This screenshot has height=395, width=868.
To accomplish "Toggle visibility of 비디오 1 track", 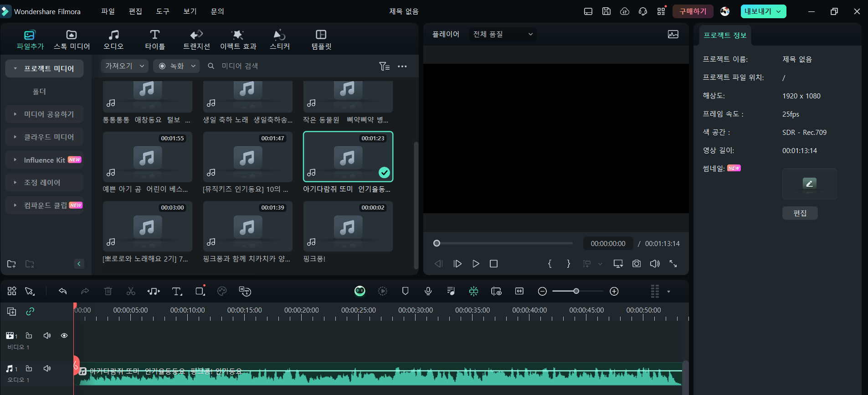I will click(x=64, y=336).
